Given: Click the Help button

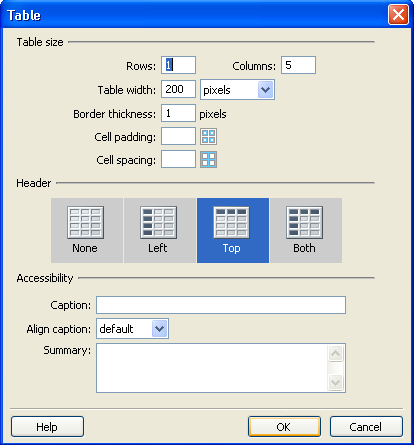Looking at the screenshot, I should click(x=47, y=427).
